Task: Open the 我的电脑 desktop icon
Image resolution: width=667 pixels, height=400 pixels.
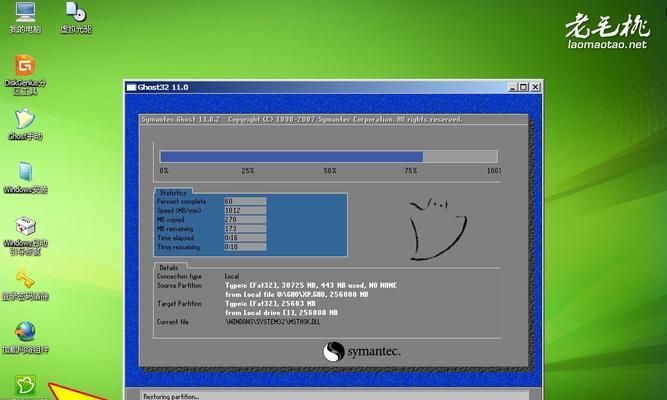Action: pos(25,17)
